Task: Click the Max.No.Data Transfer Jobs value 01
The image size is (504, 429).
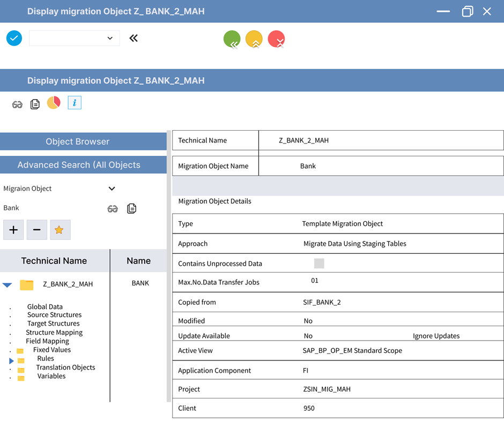Action: 315,281
